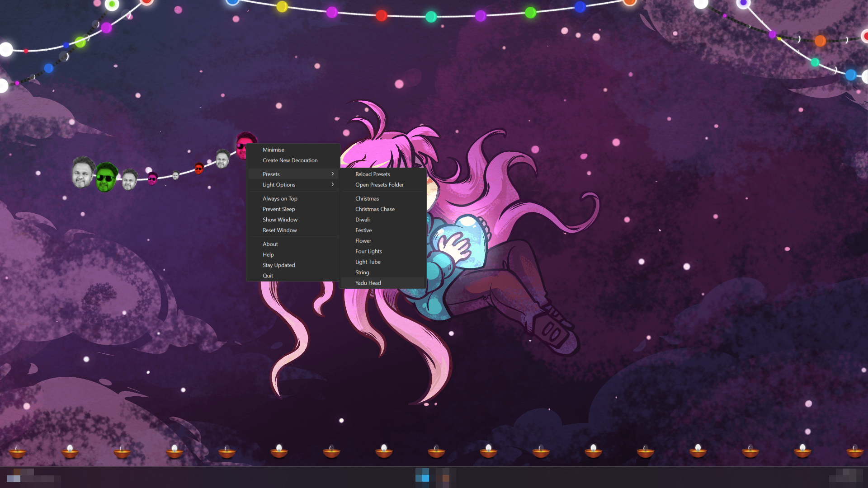Click Create New Decoration
Image resolution: width=868 pixels, height=488 pixels.
(x=290, y=160)
